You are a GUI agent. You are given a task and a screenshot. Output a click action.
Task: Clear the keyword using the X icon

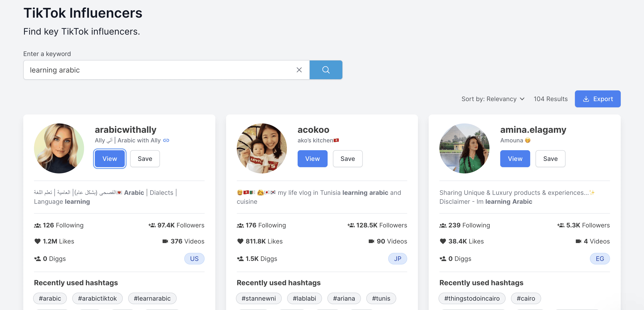(x=299, y=70)
